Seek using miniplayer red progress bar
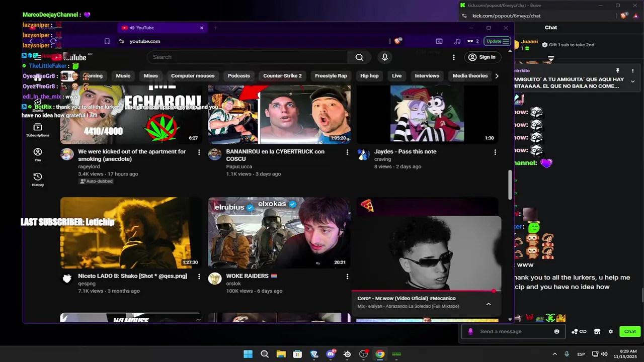644x362 pixels. pyautogui.click(x=426, y=291)
